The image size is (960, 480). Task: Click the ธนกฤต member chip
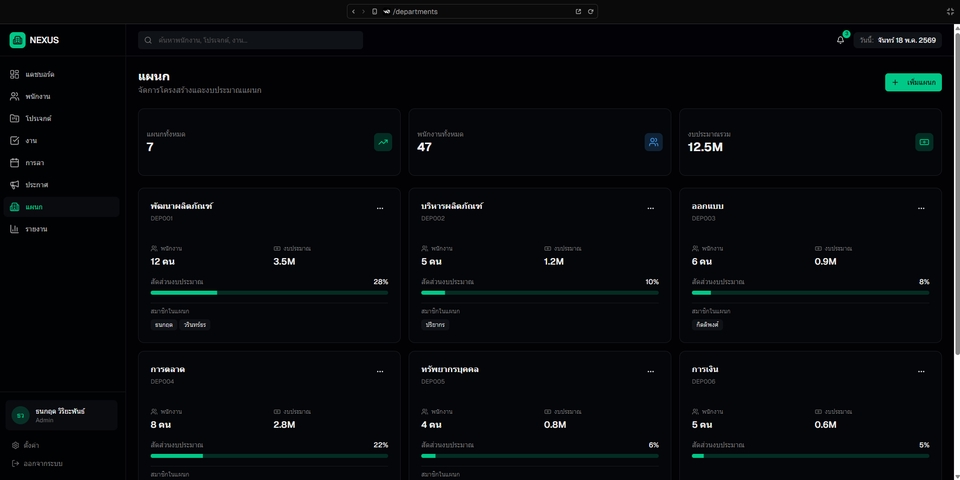point(164,325)
